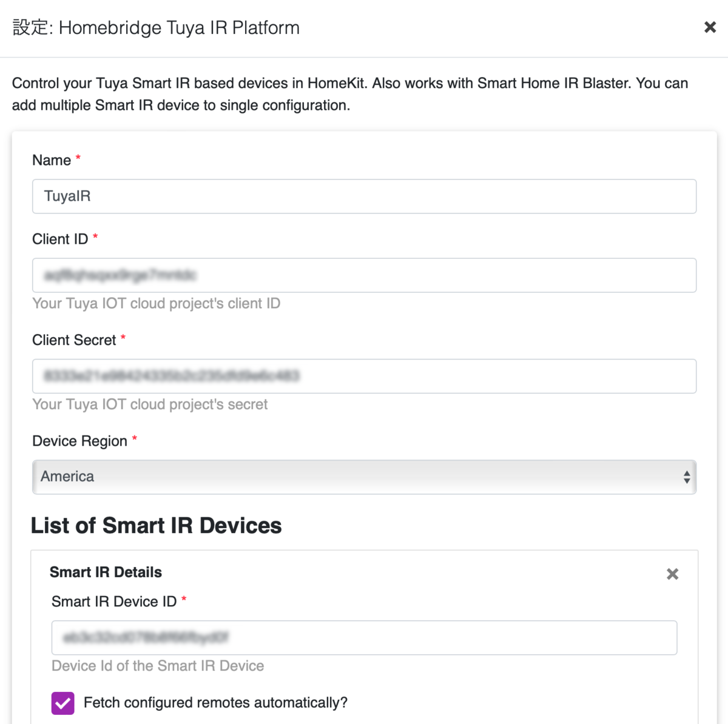Click the 'Fetch configured remotes automatically?' label
Viewport: 728px width, 724px height.
click(215, 703)
